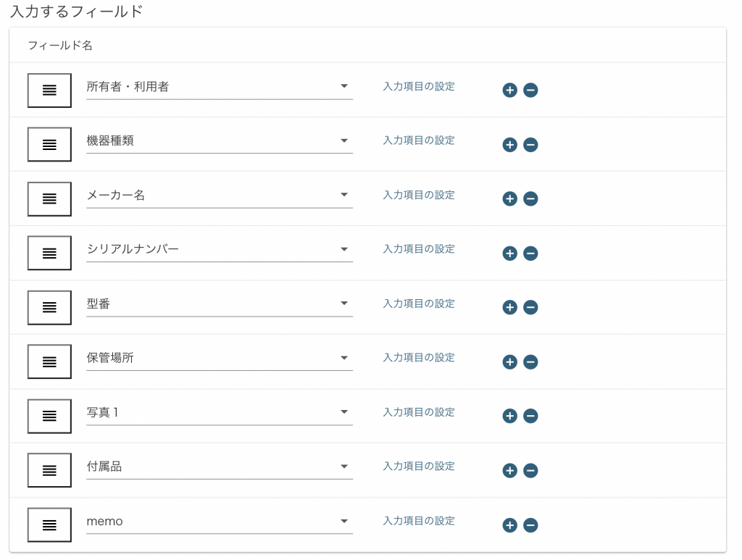Remove the 付属品 field row

pyautogui.click(x=530, y=471)
